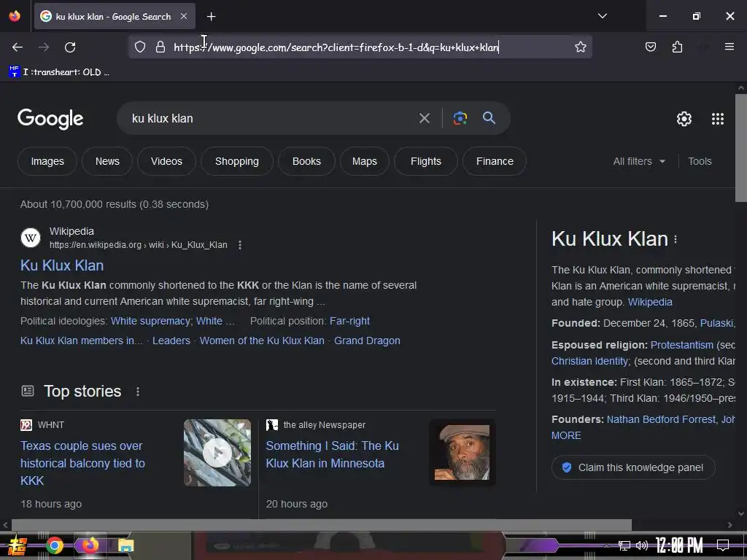Image resolution: width=747 pixels, height=560 pixels.
Task: Click the Wikipedia favicon in result
Action: (x=31, y=238)
